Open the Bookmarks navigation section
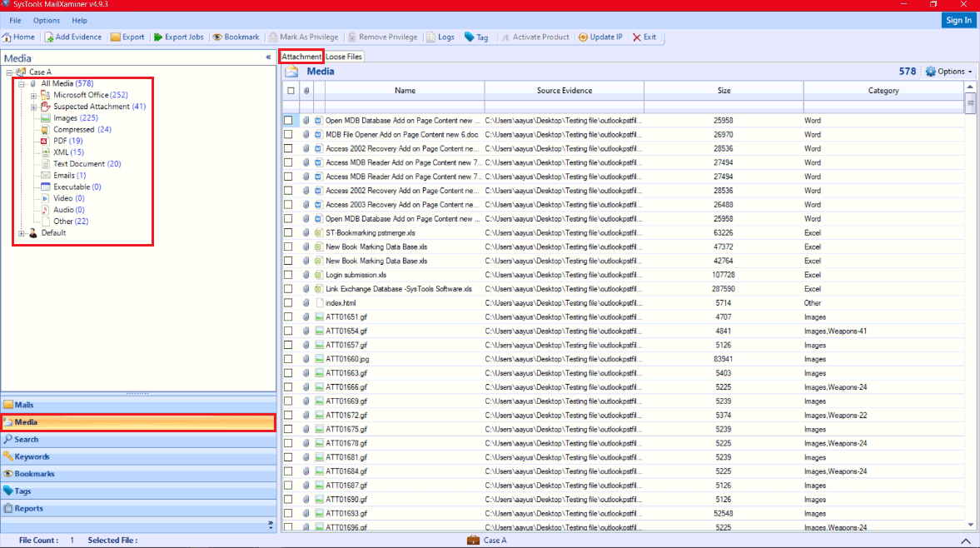This screenshot has height=548, width=980. 138,474
